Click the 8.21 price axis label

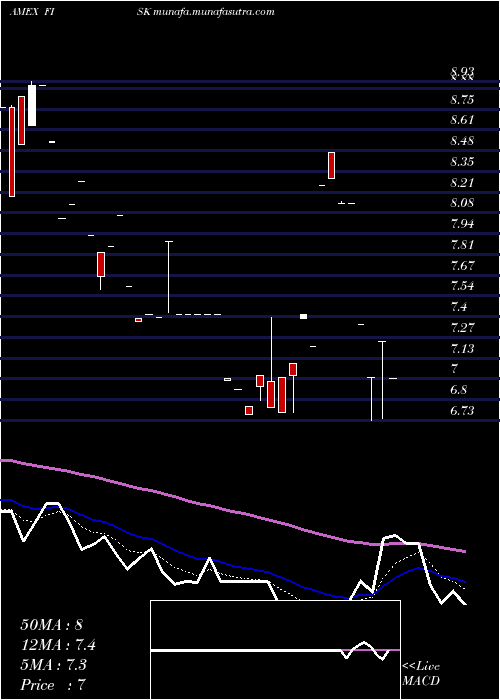(462, 183)
